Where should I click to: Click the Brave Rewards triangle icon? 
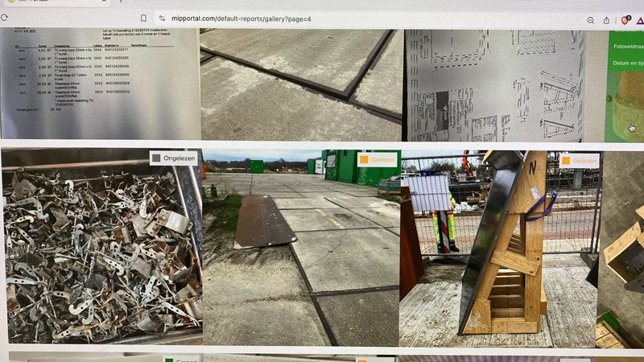click(640, 21)
